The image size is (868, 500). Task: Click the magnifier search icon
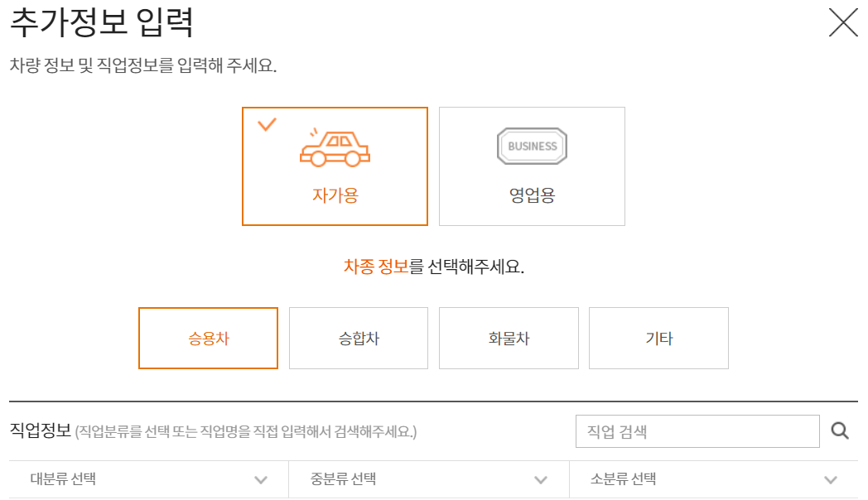click(840, 430)
